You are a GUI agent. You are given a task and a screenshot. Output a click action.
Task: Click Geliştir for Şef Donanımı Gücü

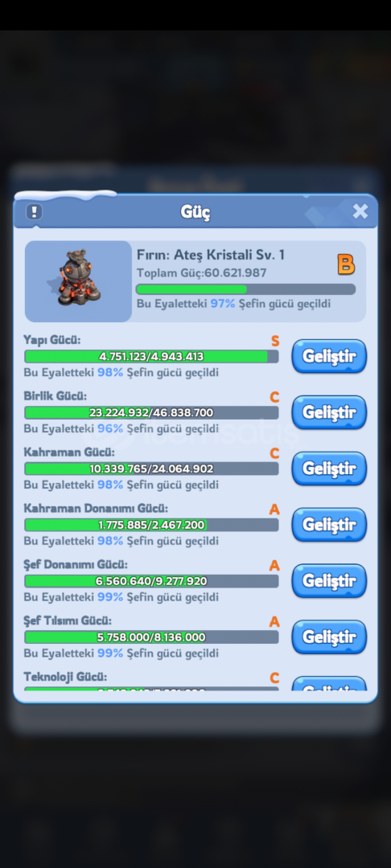pos(329,581)
